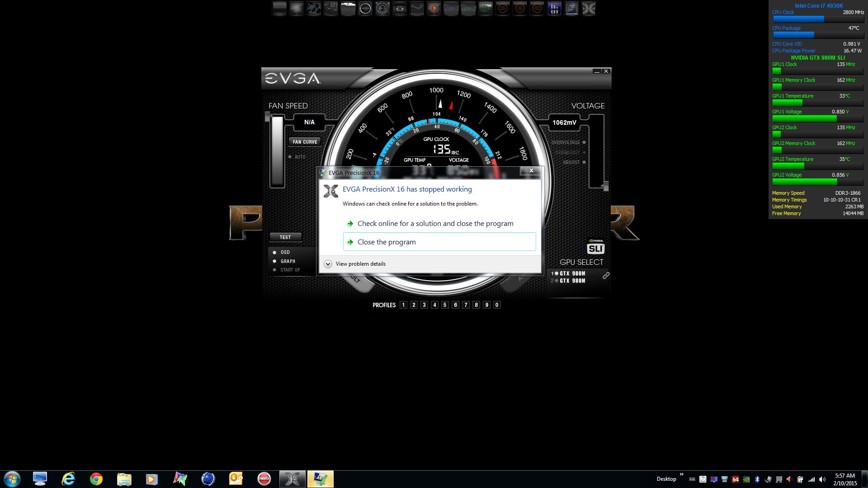Open the red 64 tray icon
The height and width of the screenshot is (488, 868).
(x=736, y=479)
